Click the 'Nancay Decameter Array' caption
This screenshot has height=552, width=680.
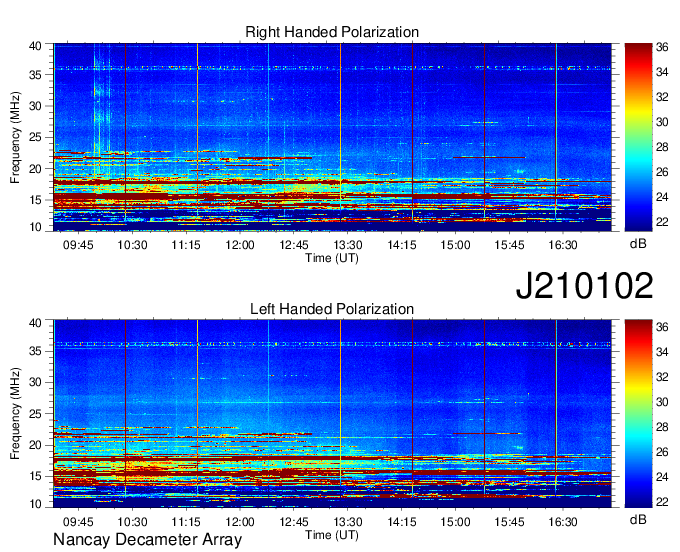147,539
